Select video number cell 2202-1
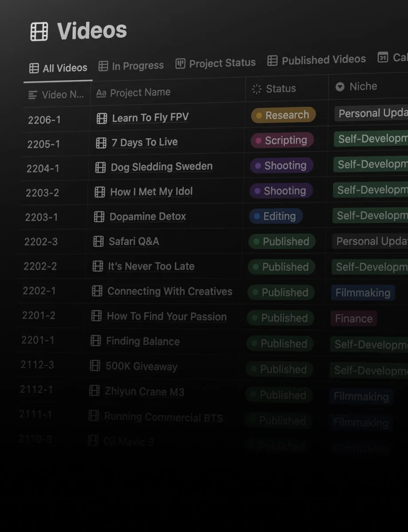 tap(39, 291)
